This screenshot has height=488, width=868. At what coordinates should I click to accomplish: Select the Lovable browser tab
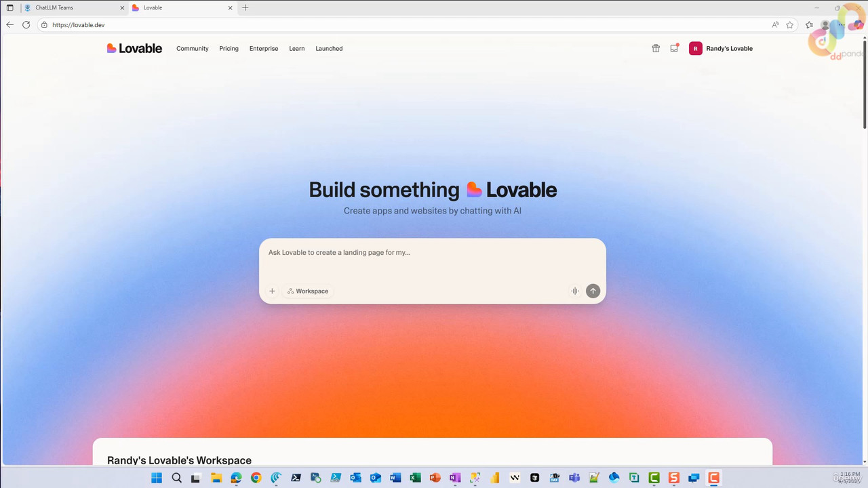point(181,7)
